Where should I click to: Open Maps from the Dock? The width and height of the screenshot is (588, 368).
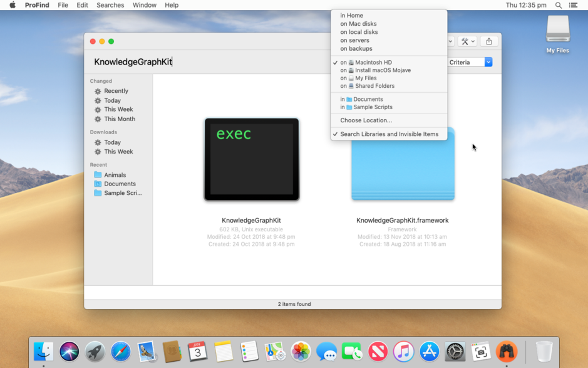(275, 352)
